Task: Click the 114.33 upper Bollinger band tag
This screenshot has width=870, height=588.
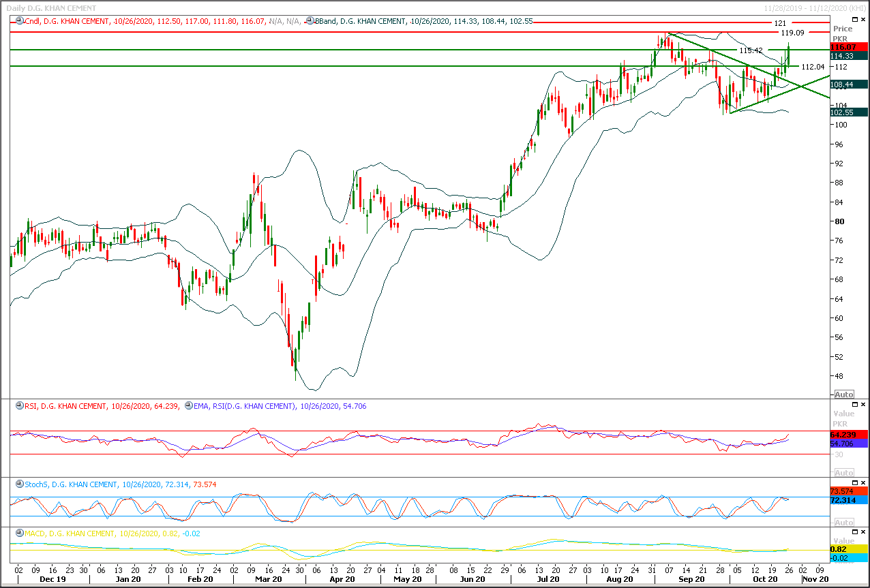Action: coord(849,56)
